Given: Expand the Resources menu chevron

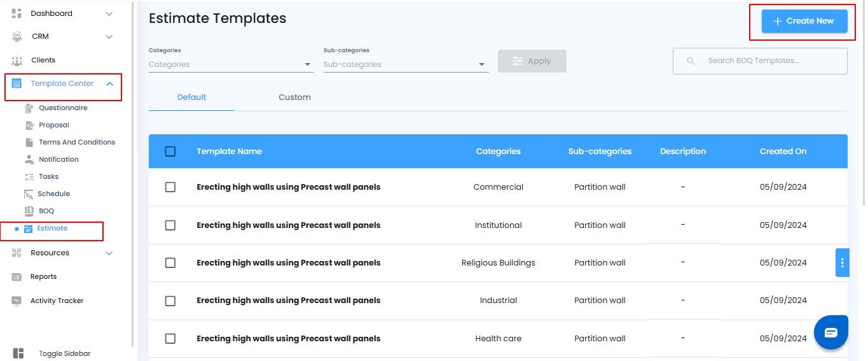Looking at the screenshot, I should [109, 253].
